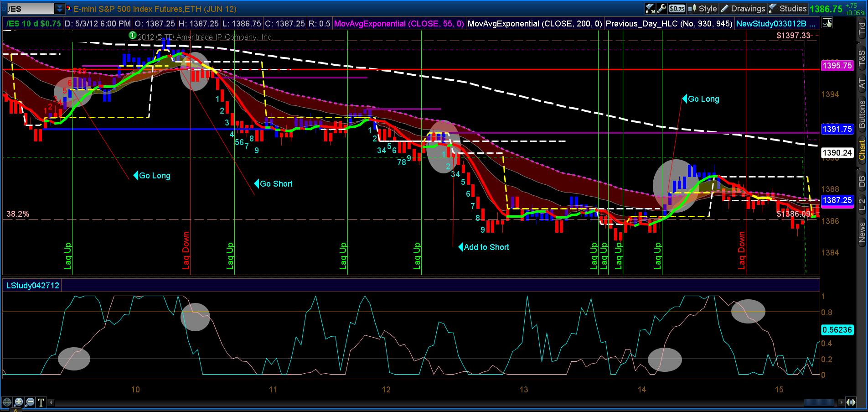Click the /ES symbol input field

(31, 9)
